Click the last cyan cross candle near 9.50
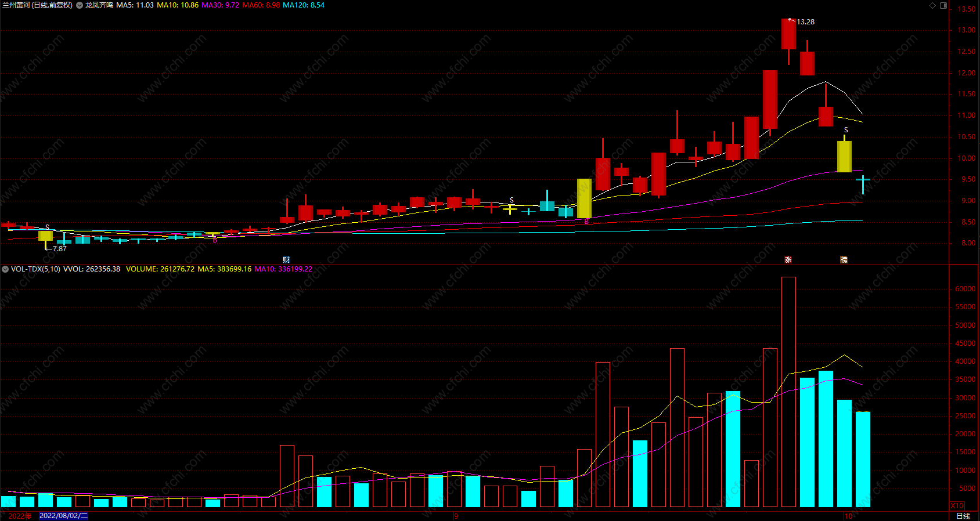Image resolution: width=980 pixels, height=521 pixels. 863,181
